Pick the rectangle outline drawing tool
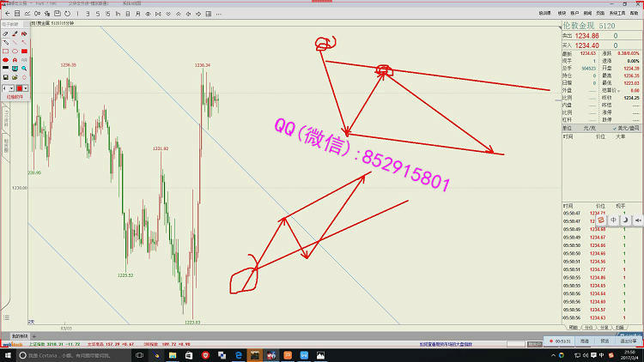The width and height of the screenshot is (644, 362). tap(5, 51)
